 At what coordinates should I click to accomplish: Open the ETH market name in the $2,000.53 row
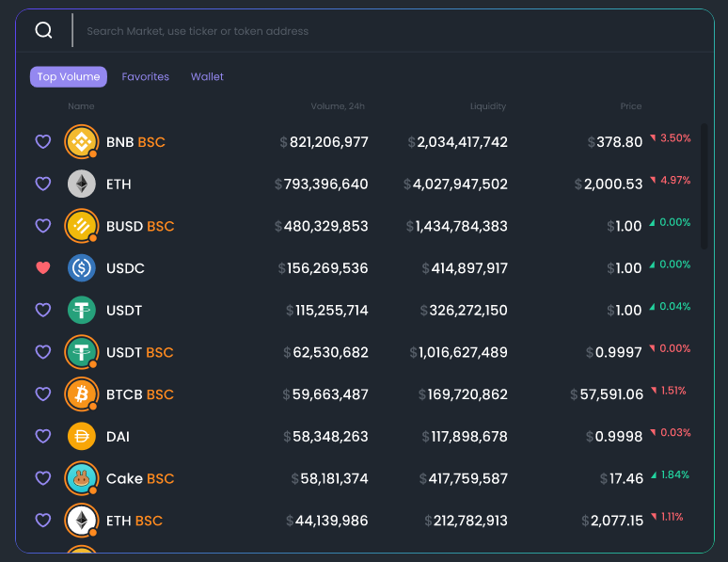tap(119, 185)
